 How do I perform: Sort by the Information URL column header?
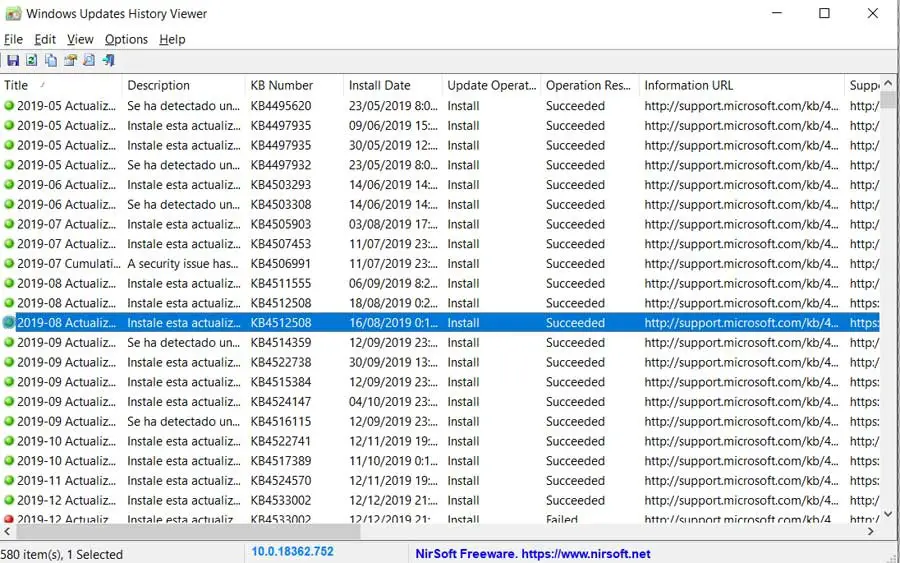(x=742, y=86)
